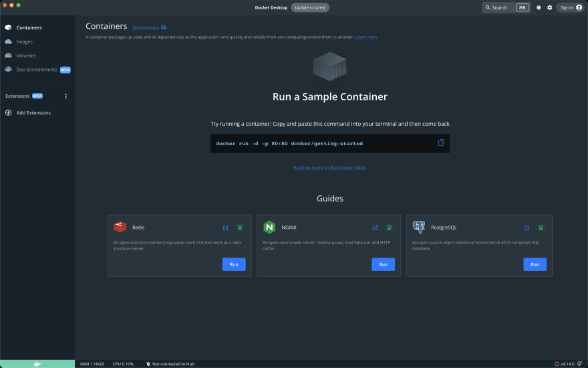This screenshot has height=368, width=588.
Task: Click the Docker whale status icon
Action: (x=37, y=364)
